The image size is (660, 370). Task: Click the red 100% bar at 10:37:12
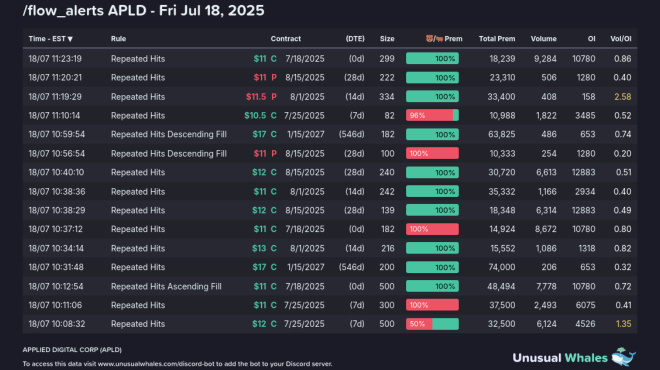click(432, 229)
